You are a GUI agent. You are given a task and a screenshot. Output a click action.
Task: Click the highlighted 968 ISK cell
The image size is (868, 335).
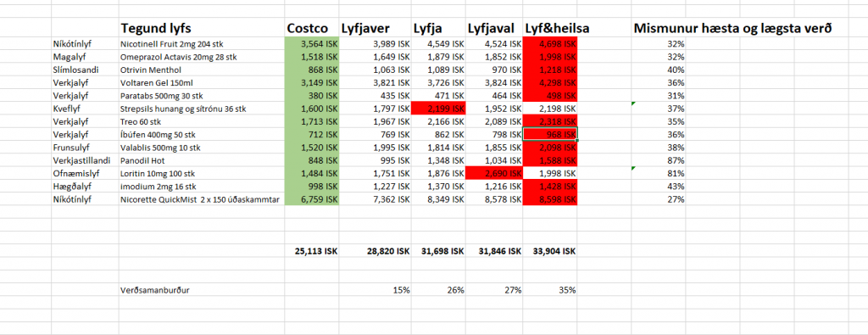[x=550, y=135]
